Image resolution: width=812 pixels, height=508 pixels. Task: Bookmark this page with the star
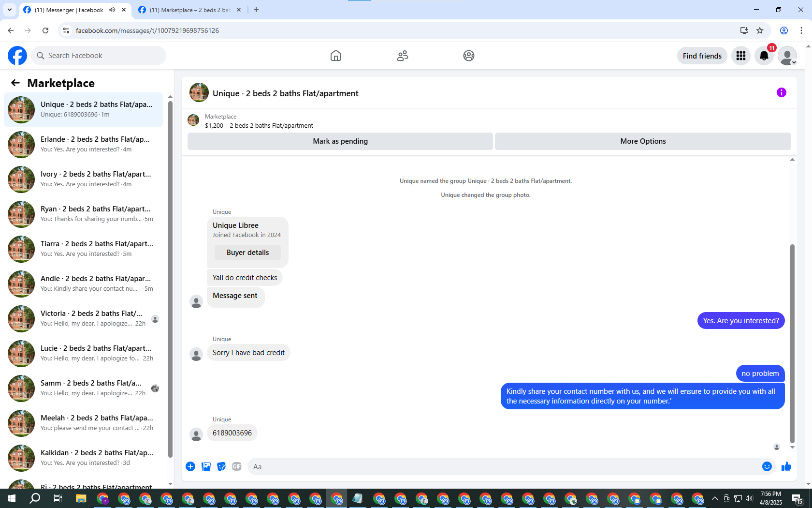click(x=760, y=30)
